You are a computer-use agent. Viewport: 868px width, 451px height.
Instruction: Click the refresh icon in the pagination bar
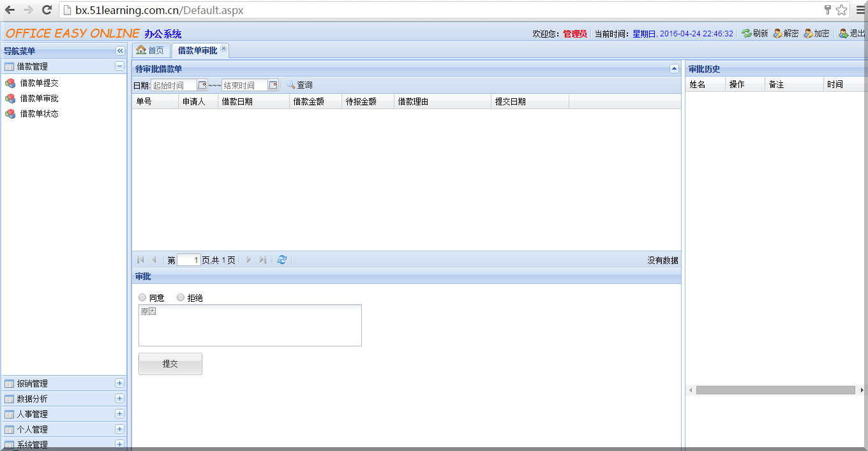click(282, 260)
